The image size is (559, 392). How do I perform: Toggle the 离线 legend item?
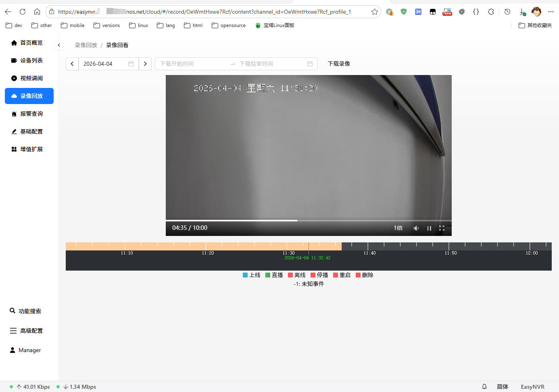pyautogui.click(x=297, y=275)
